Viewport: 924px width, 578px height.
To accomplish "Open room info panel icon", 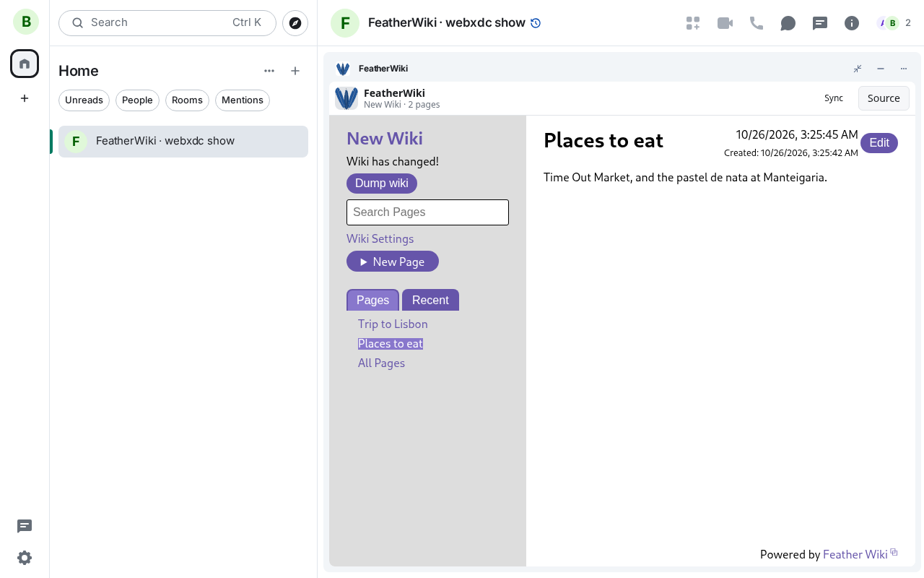I will 852,23.
